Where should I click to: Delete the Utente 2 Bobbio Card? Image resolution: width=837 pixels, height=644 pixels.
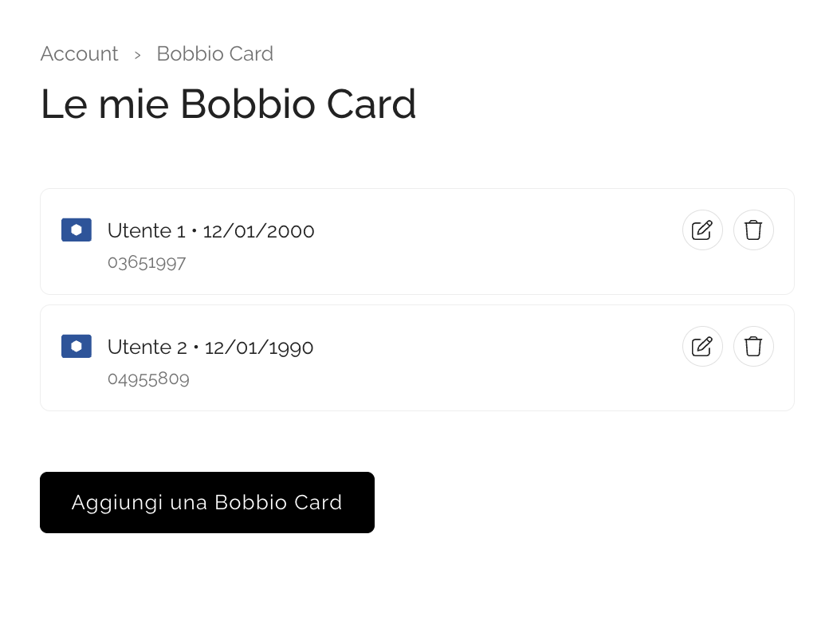(x=753, y=347)
